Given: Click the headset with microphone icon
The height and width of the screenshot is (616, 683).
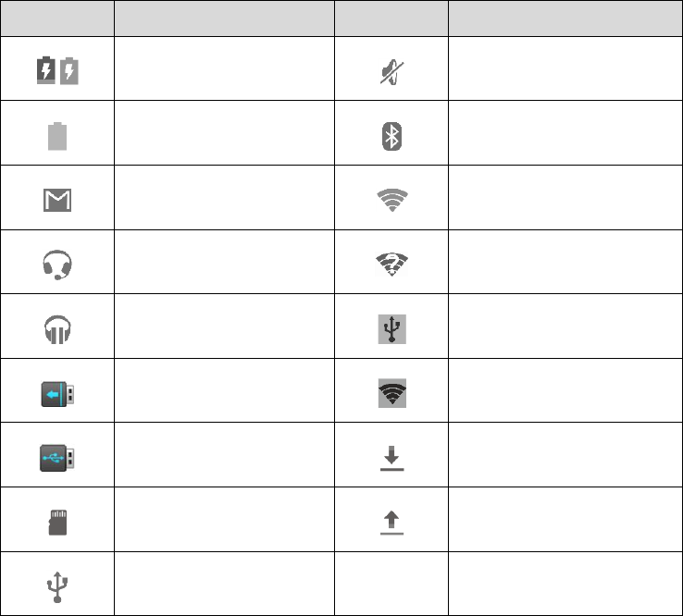Looking at the screenshot, I should pyautogui.click(x=56, y=265).
